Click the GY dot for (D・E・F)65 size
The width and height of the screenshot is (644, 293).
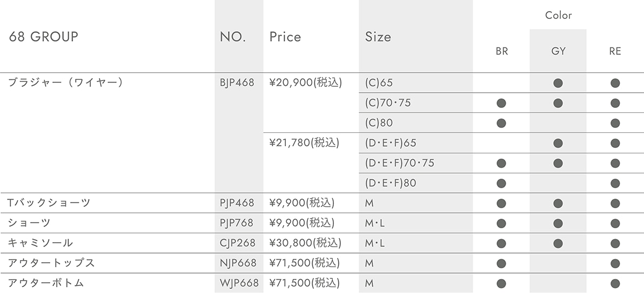(x=558, y=143)
